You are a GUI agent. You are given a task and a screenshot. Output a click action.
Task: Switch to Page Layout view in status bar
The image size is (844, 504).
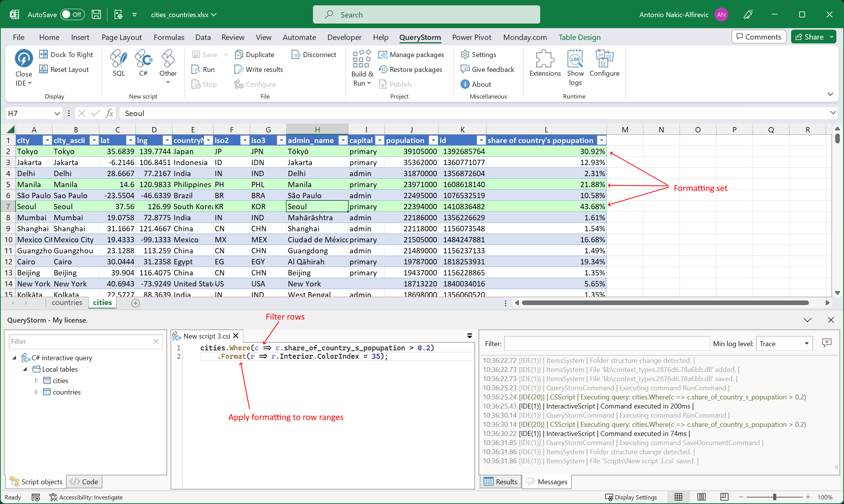pyautogui.click(x=701, y=497)
